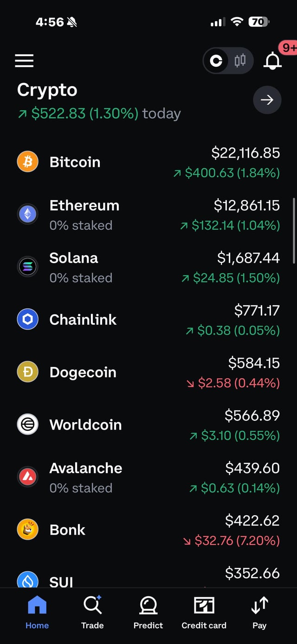The image size is (297, 644).
Task: Open the hamburger menu
Action: 24,61
